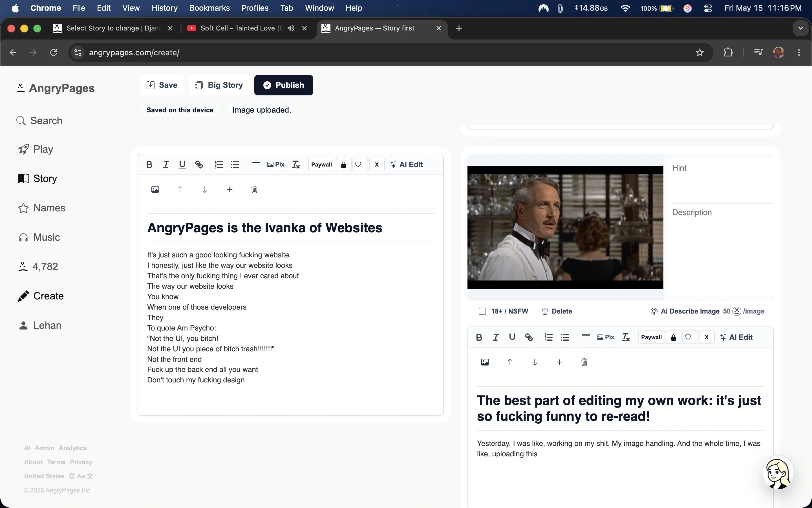
Task: Start a numbered list in 'best part of editing' editor
Action: click(549, 337)
